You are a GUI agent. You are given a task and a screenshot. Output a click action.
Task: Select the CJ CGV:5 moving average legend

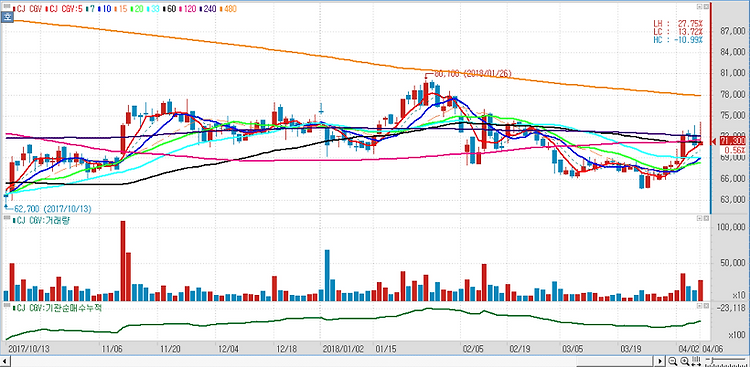(x=65, y=9)
